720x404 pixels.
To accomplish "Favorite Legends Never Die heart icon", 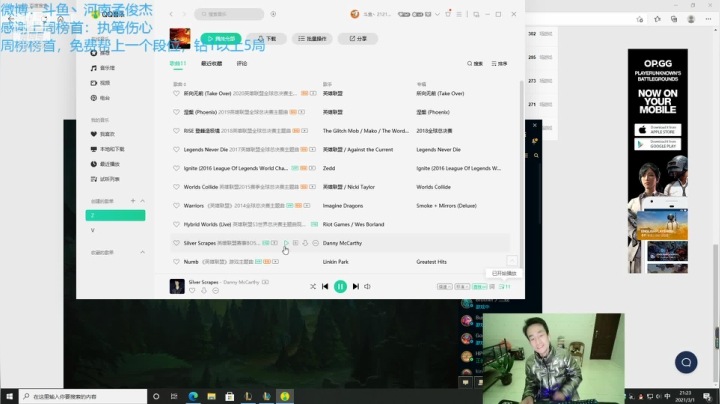I will [176, 150].
